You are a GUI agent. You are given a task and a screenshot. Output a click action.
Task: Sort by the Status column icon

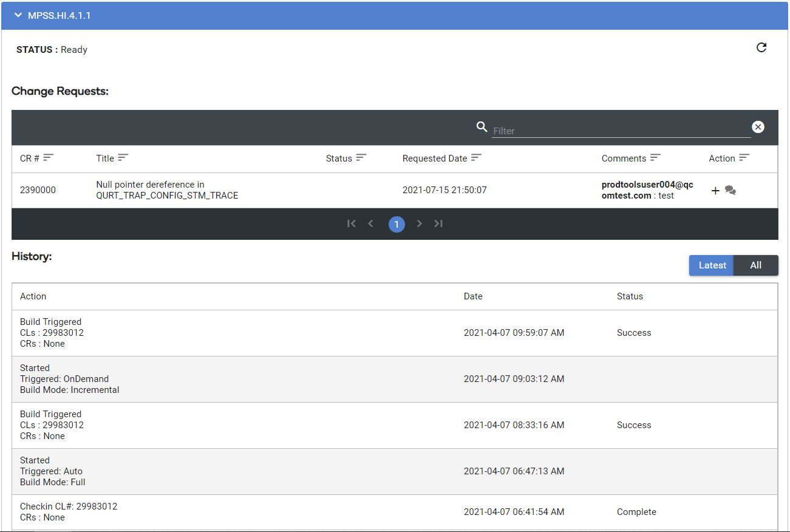[361, 157]
